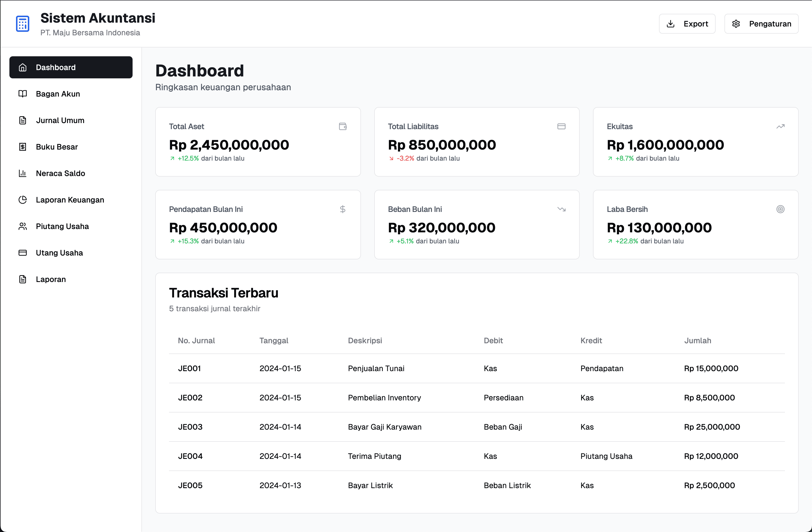Click the Laba Bersih value Rp 130,000,000
This screenshot has width=812, height=532.
tap(659, 228)
